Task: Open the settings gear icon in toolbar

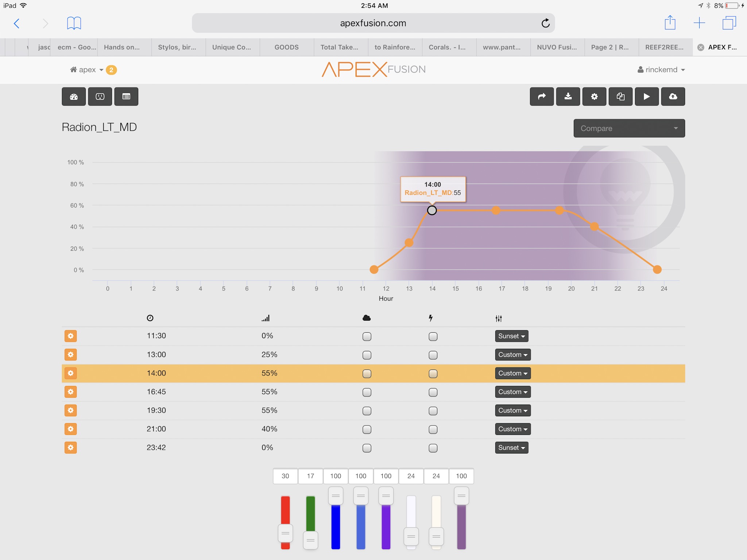Action: click(x=594, y=96)
